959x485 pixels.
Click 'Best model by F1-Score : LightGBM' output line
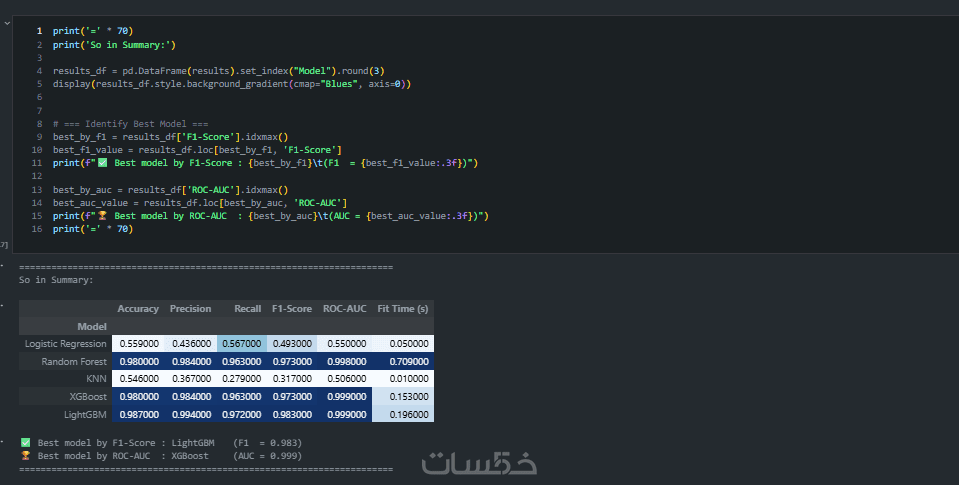coord(161,443)
